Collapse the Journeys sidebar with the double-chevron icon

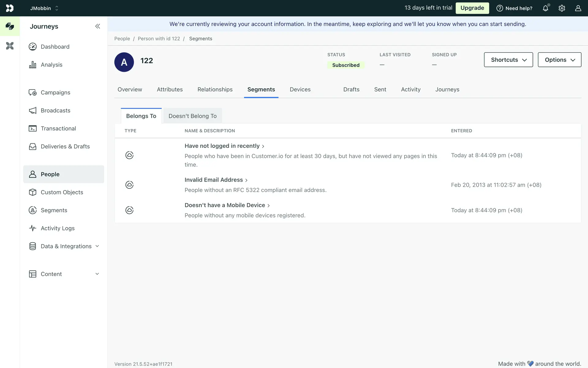[x=97, y=26]
